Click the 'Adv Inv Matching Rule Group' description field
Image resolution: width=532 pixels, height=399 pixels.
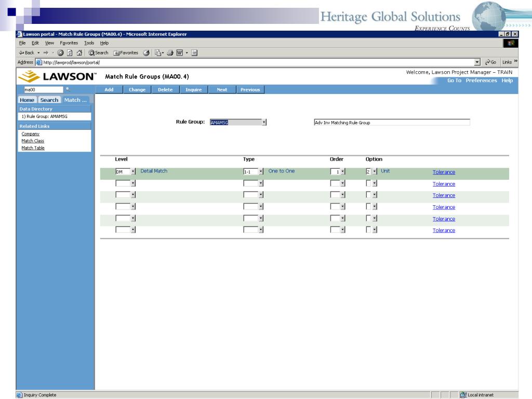pyautogui.click(x=392, y=123)
